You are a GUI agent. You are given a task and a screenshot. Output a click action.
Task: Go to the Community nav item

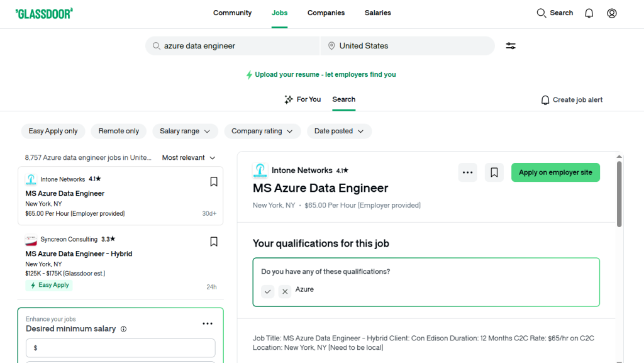233,13
